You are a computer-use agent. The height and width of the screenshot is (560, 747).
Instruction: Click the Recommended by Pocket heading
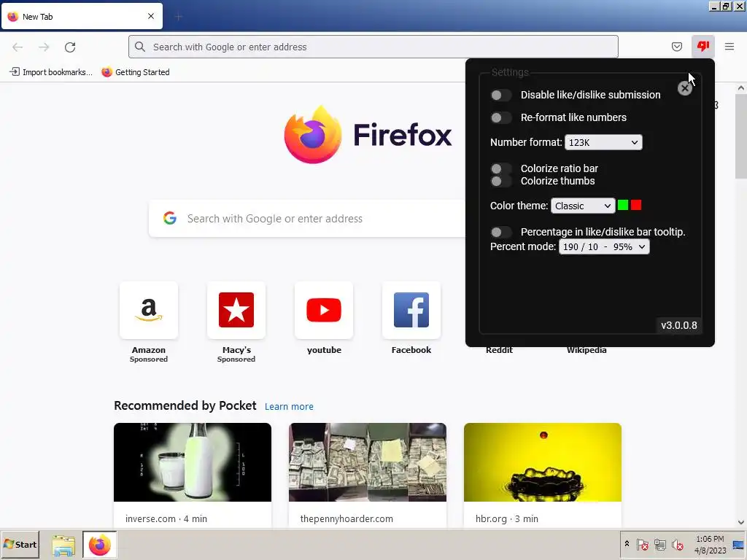point(185,405)
